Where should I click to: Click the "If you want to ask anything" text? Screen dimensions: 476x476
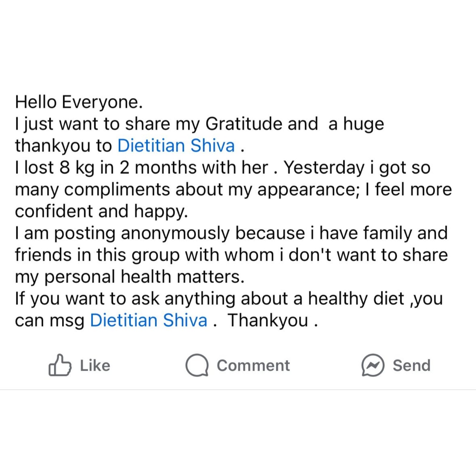[125, 299]
